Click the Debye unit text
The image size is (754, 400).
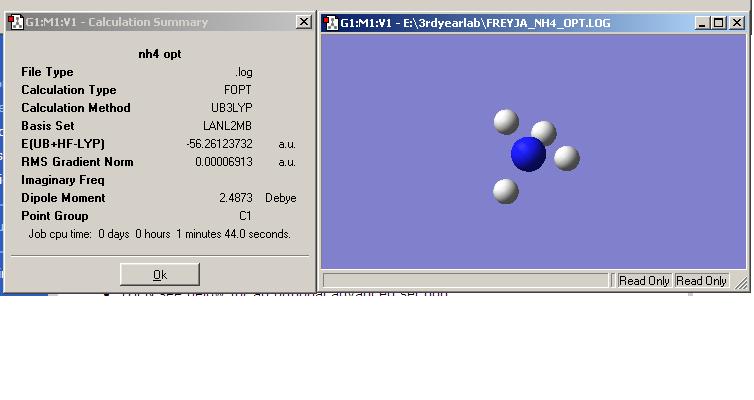pyautogui.click(x=281, y=198)
